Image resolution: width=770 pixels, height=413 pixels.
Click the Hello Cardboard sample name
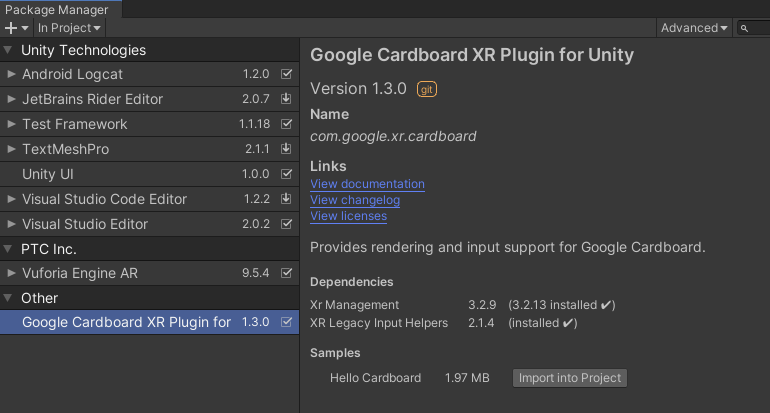coord(375,378)
